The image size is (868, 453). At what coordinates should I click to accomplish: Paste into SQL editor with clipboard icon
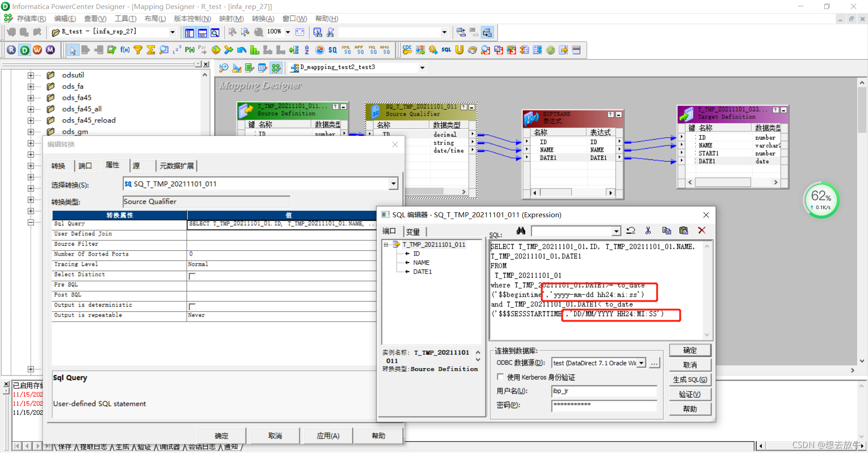[x=684, y=231]
